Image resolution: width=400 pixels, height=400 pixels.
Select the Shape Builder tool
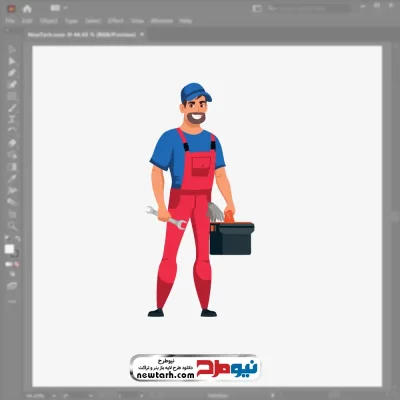coord(12,155)
